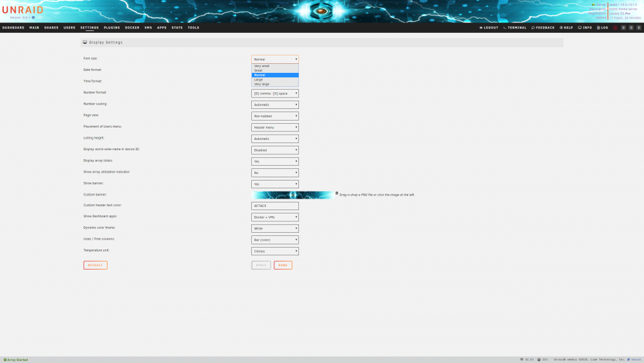Open the Show Dashboard apps dropdown
The height and width of the screenshot is (363, 644).
point(275,217)
